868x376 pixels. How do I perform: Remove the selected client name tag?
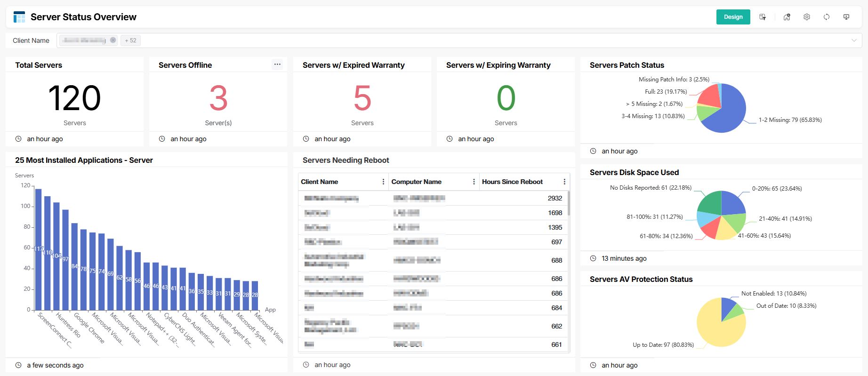(x=113, y=40)
